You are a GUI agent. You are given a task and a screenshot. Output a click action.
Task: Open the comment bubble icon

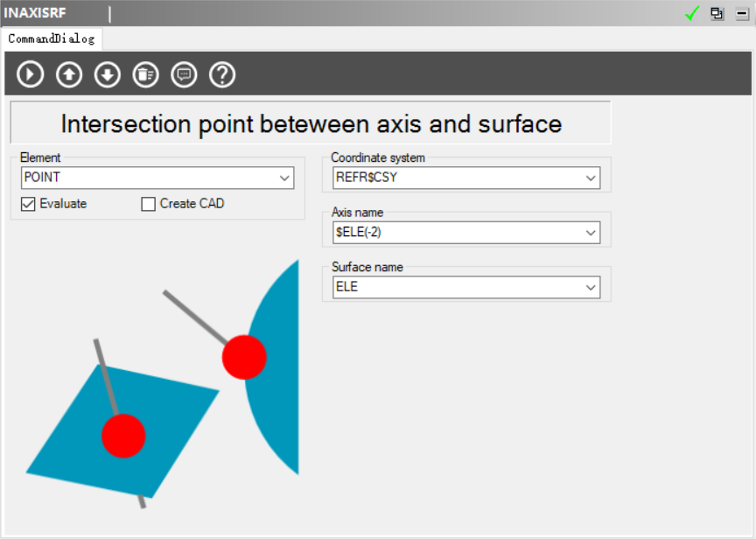(x=184, y=74)
